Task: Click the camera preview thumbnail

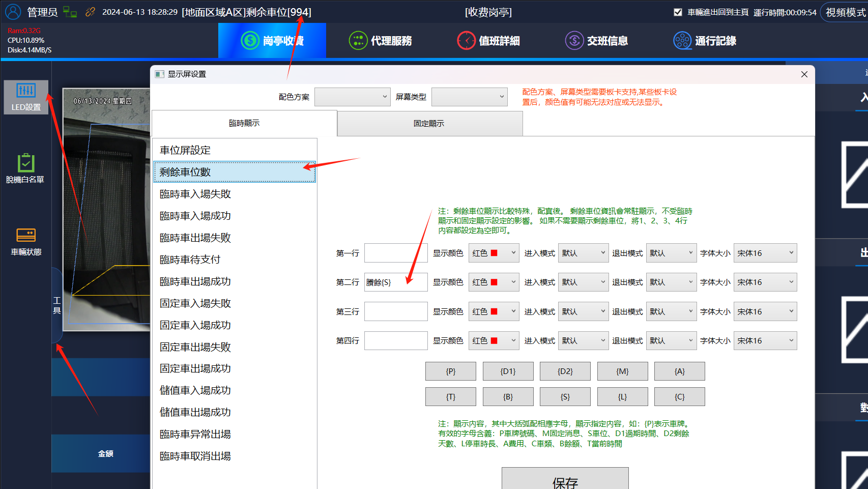Action: [x=106, y=210]
